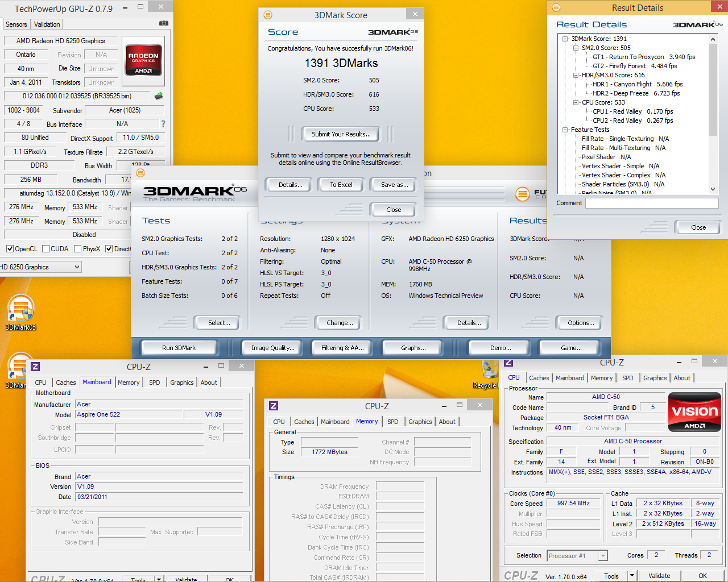This screenshot has height=582, width=728.
Task: Click Validate in CPU-Z CPU window
Action: click(x=659, y=576)
